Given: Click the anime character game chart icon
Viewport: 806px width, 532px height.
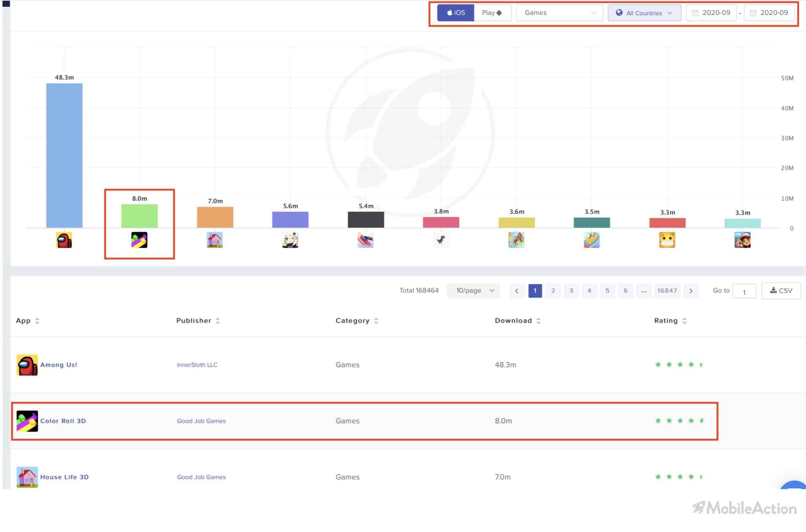Looking at the screenshot, I should click(x=290, y=240).
